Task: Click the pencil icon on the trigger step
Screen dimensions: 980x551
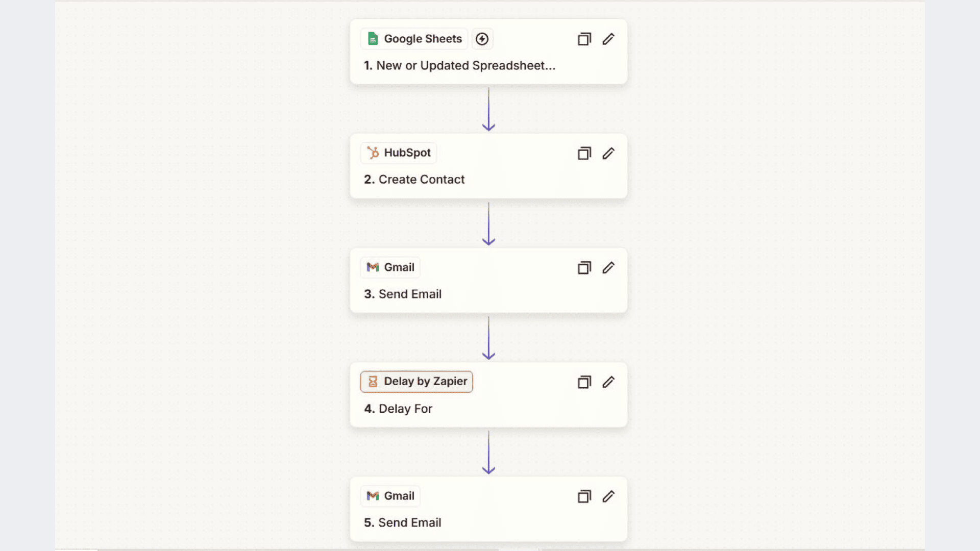Action: click(x=608, y=39)
